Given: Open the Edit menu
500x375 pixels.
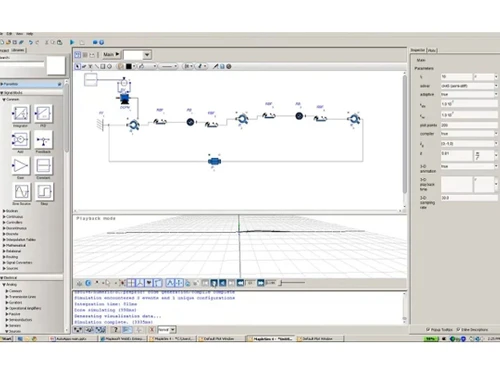Looking at the screenshot, I should pyautogui.click(x=9, y=34).
